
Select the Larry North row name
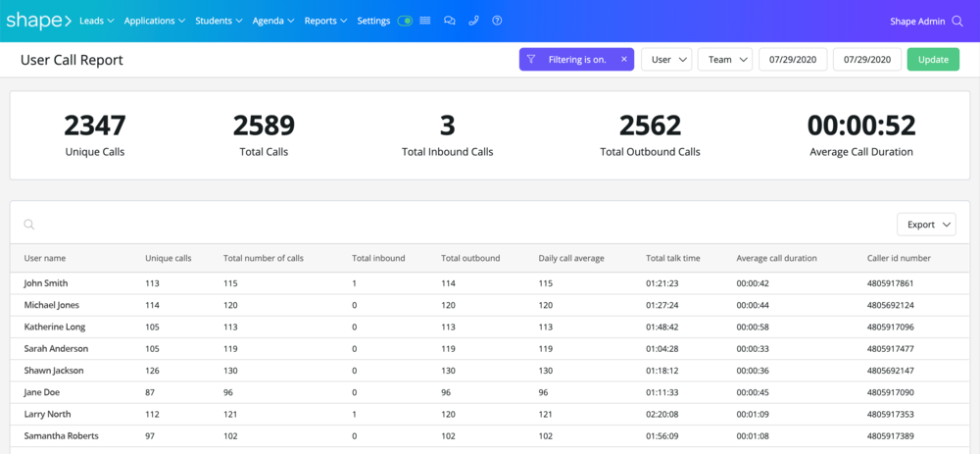[x=47, y=414]
